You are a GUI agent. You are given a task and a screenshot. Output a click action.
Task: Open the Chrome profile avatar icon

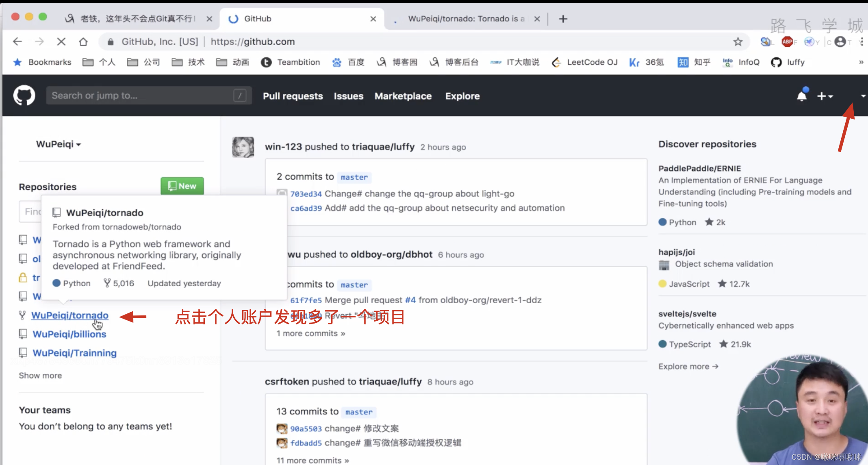click(840, 41)
